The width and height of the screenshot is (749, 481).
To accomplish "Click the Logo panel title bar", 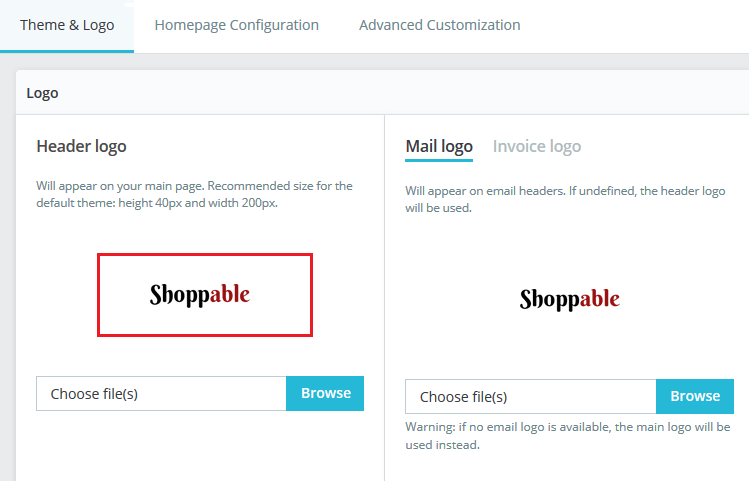I will click(380, 93).
